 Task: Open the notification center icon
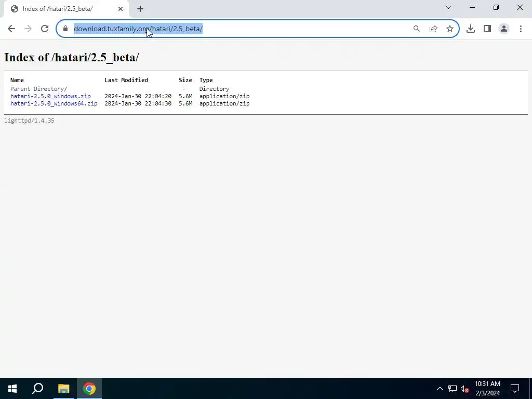coord(515,389)
